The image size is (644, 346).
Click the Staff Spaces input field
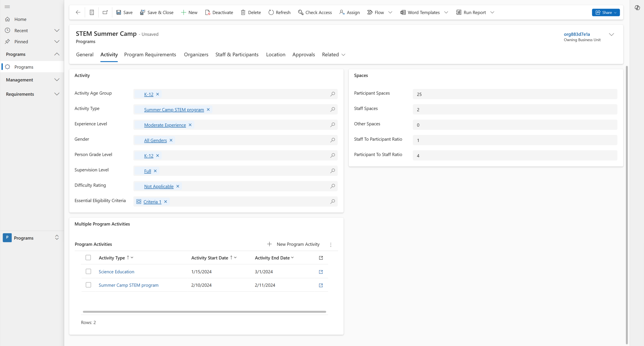pyautogui.click(x=515, y=110)
